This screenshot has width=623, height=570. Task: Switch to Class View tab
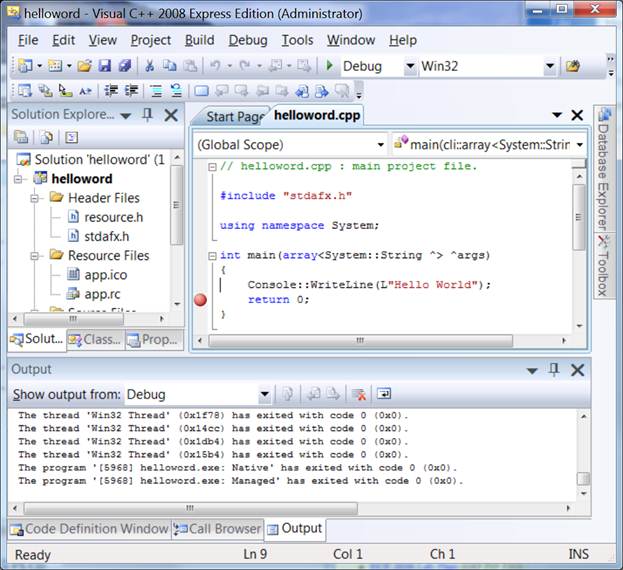pyautogui.click(x=96, y=340)
